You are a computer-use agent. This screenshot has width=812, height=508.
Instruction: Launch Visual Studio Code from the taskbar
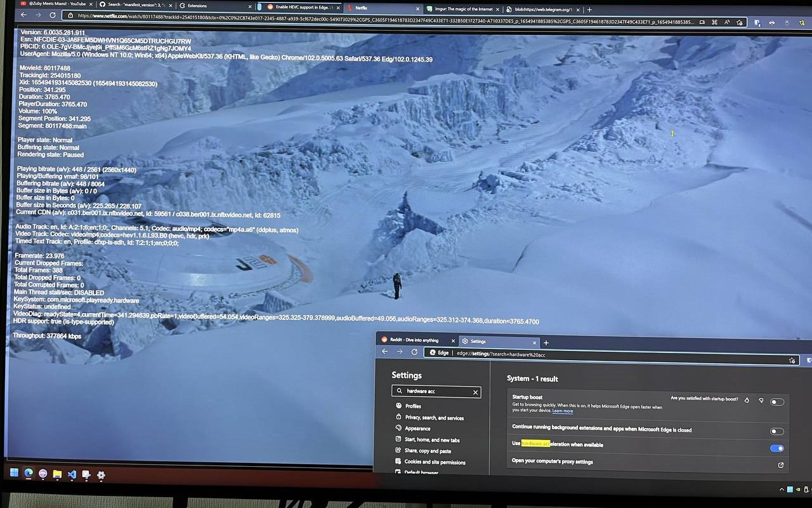[x=72, y=474]
